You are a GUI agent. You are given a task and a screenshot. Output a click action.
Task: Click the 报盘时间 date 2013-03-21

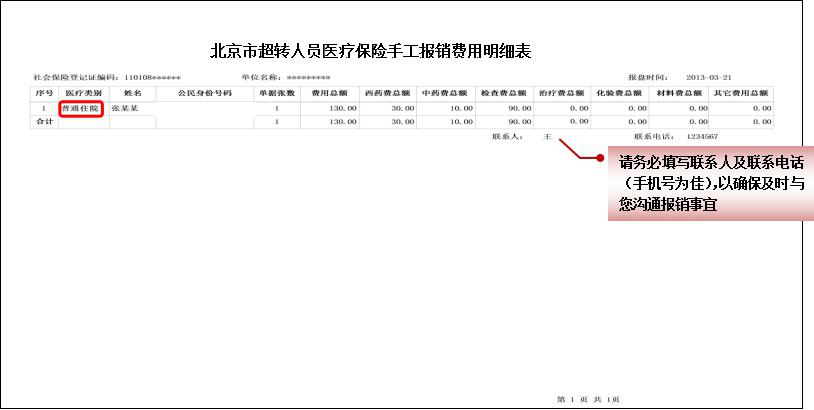click(x=709, y=76)
